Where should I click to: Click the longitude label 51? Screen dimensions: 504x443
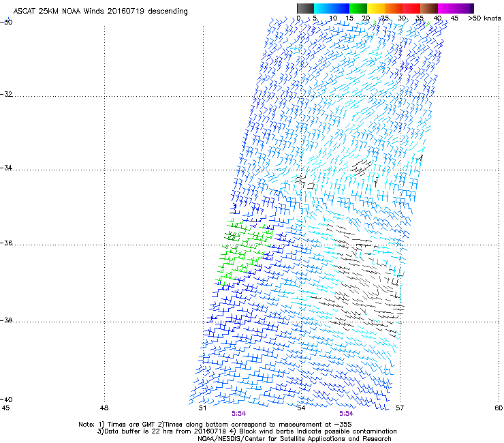click(202, 408)
